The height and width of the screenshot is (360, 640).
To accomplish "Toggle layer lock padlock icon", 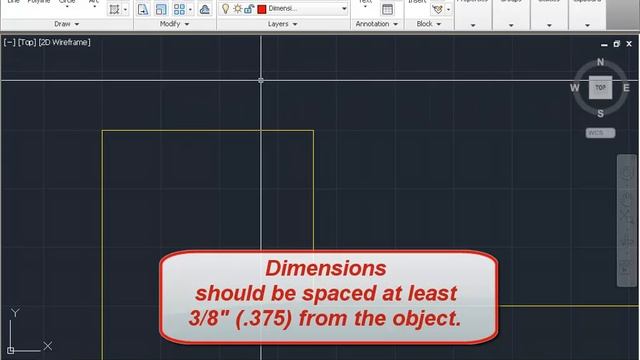I will [249, 8].
